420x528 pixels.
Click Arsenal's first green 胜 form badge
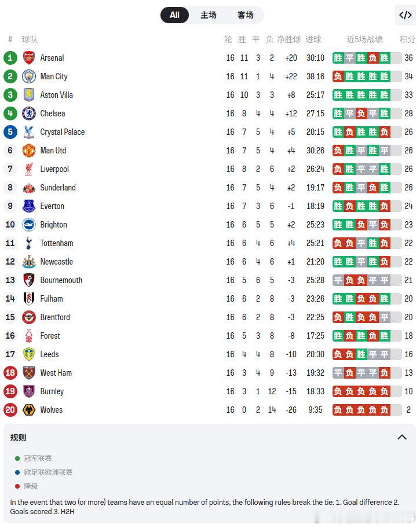pos(338,58)
